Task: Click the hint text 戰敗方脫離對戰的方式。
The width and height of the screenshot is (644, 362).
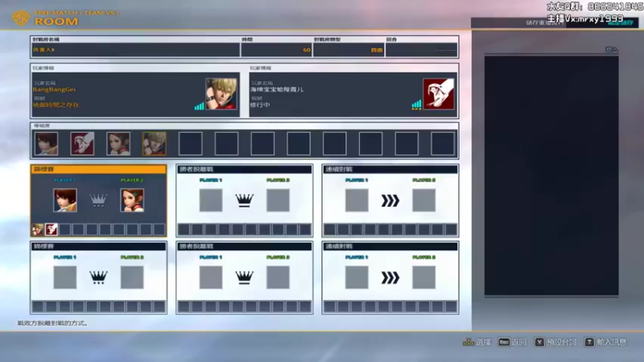Action: coord(52,323)
